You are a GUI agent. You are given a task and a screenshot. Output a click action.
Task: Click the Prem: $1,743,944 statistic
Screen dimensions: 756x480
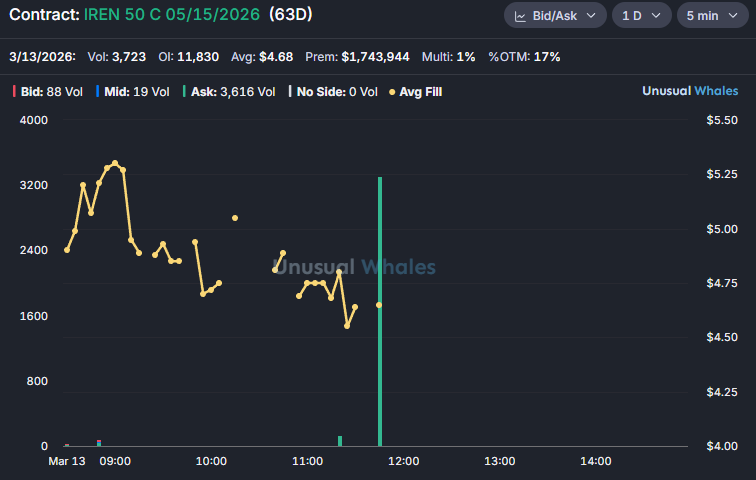357,57
